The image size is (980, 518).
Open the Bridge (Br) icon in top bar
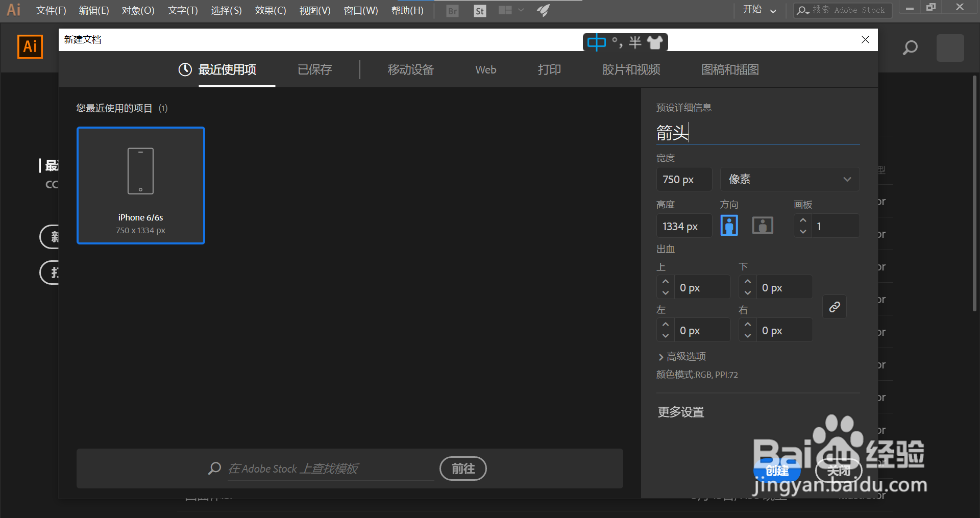[452, 11]
